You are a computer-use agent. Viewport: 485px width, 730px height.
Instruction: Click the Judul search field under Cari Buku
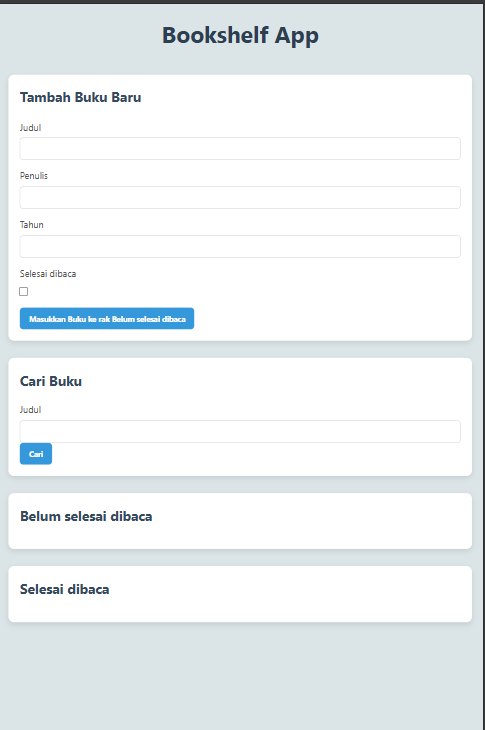(240, 432)
